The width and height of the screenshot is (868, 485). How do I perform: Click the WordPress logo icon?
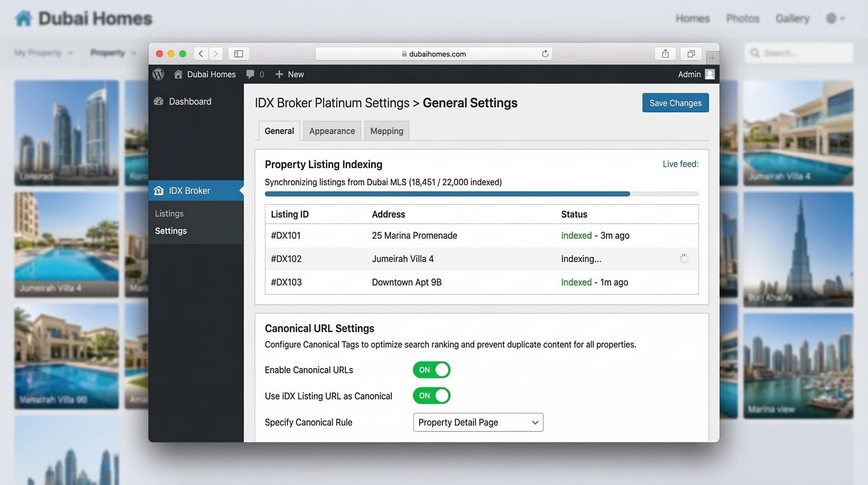coord(158,74)
